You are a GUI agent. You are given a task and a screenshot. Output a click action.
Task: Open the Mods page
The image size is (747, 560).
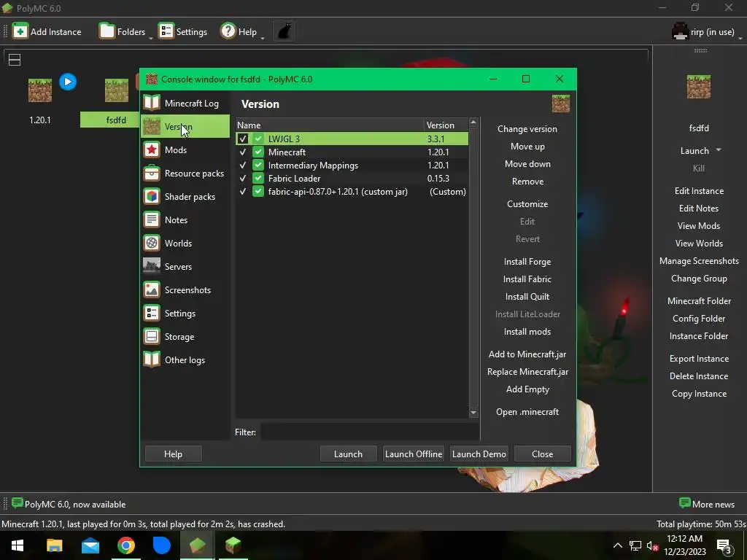click(185, 150)
